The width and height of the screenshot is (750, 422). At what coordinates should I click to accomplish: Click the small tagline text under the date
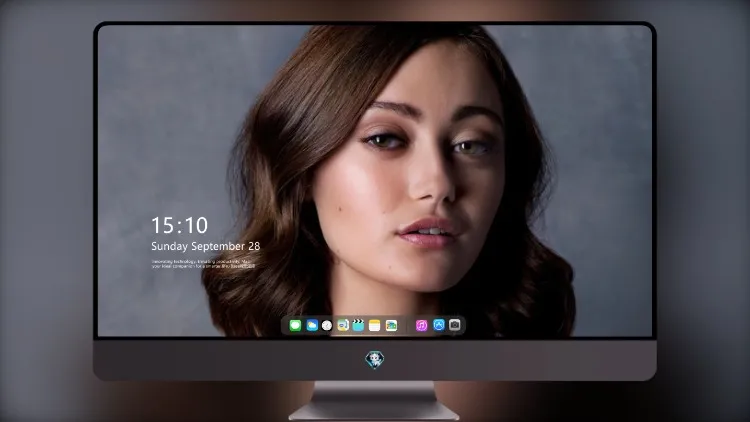(203, 264)
